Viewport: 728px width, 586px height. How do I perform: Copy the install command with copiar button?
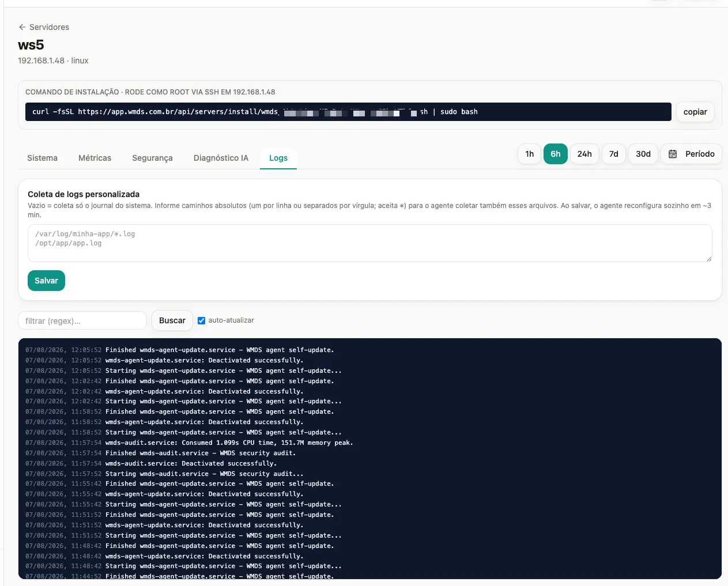coord(695,112)
